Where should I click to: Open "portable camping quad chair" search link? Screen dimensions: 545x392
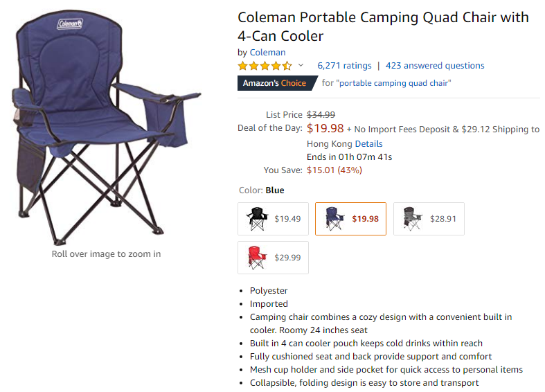(395, 83)
